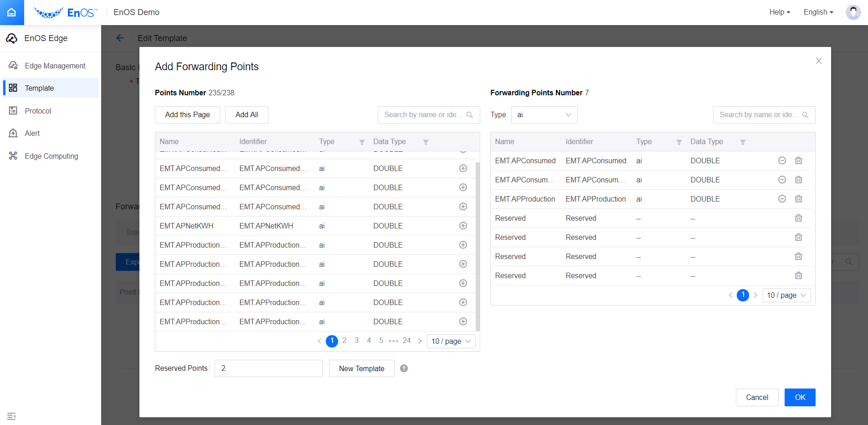The image size is (868, 425).
Task: Click Add this Page button
Action: click(187, 115)
